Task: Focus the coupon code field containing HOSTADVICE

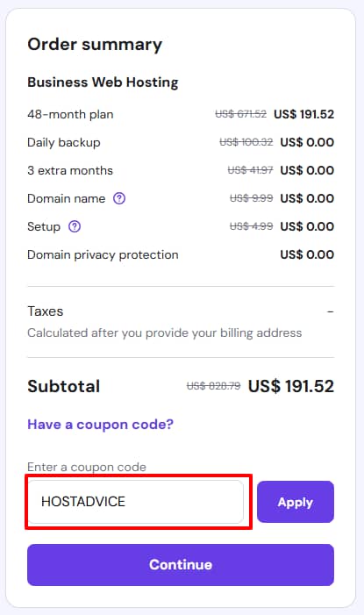Action: click(135, 502)
